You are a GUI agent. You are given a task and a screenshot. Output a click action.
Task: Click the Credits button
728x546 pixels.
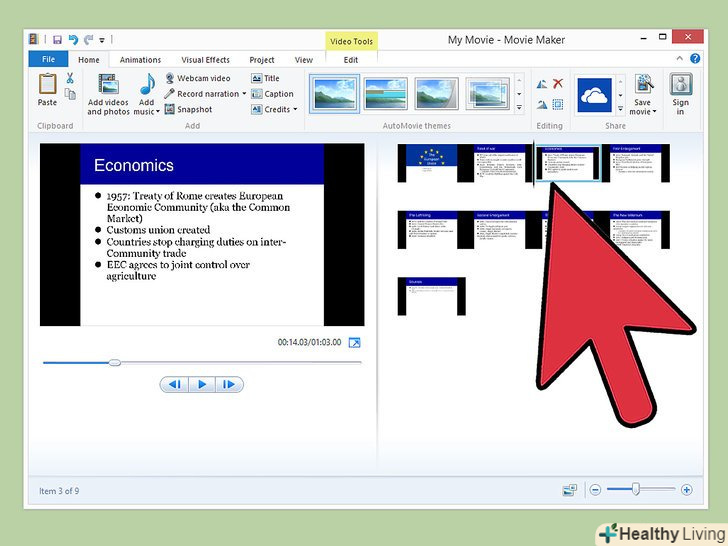click(271, 110)
